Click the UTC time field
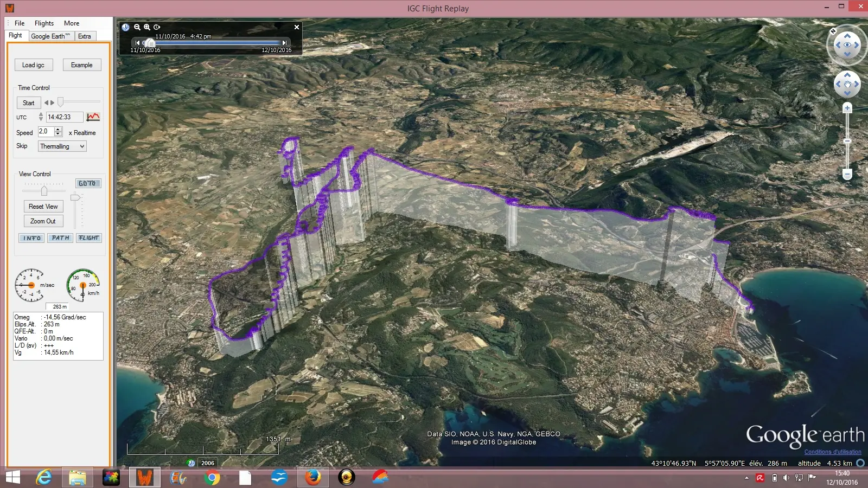Viewport: 868px width, 488px height. coord(65,117)
